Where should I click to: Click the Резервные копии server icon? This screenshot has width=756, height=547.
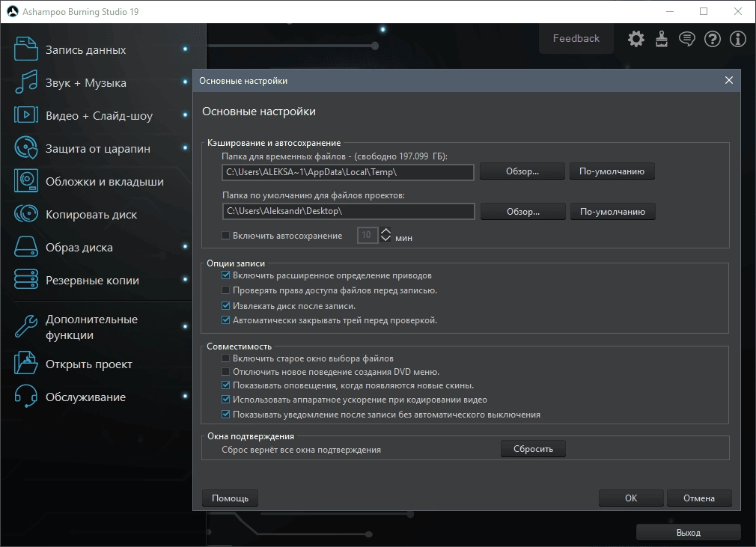pyautogui.click(x=26, y=279)
